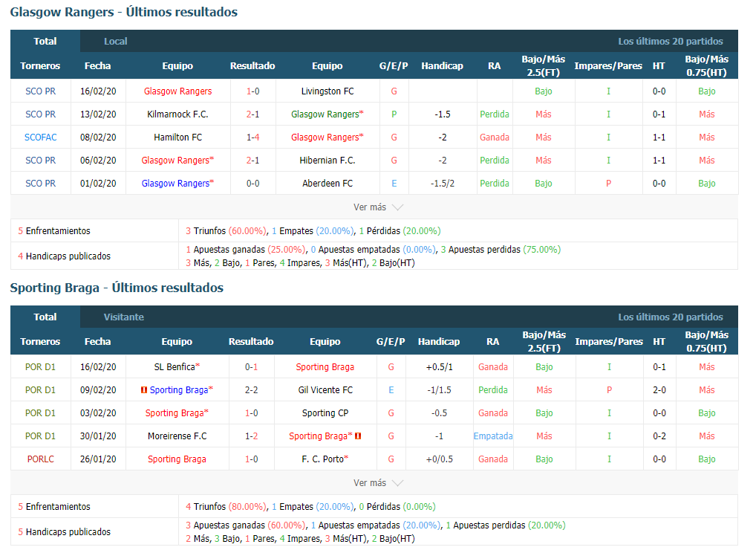The image size is (756, 550).
Task: Click the Empatada cell in the Moreirense row
Action: point(493,436)
